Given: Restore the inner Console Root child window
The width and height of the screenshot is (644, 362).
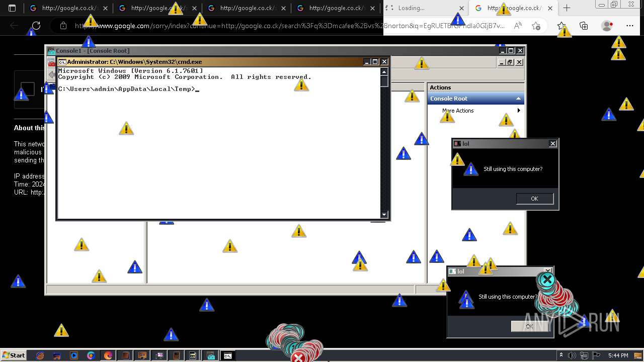Looking at the screenshot, I should tap(510, 62).
